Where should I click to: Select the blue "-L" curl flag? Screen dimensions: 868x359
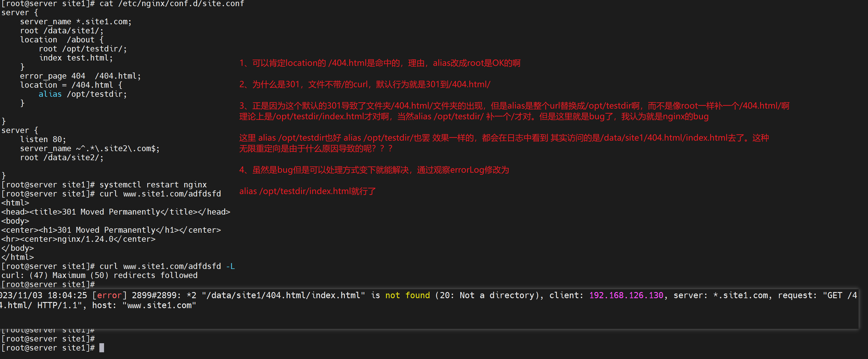click(x=231, y=266)
